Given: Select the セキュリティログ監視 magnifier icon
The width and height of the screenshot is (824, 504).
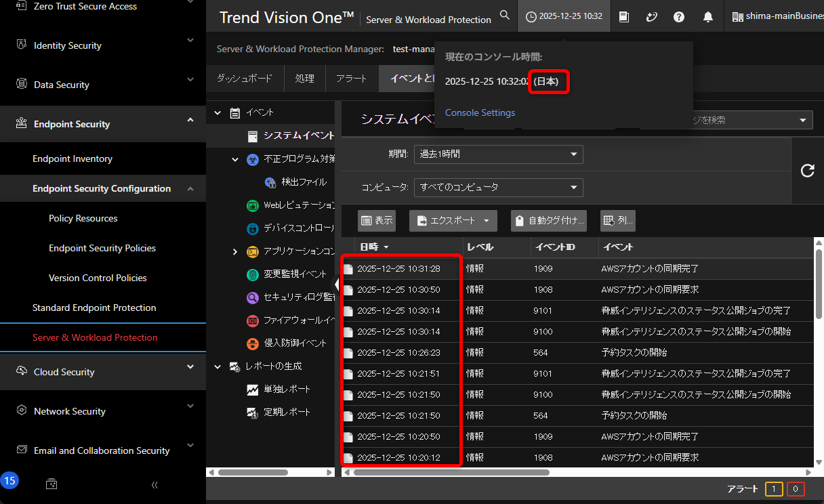Looking at the screenshot, I should point(254,299).
